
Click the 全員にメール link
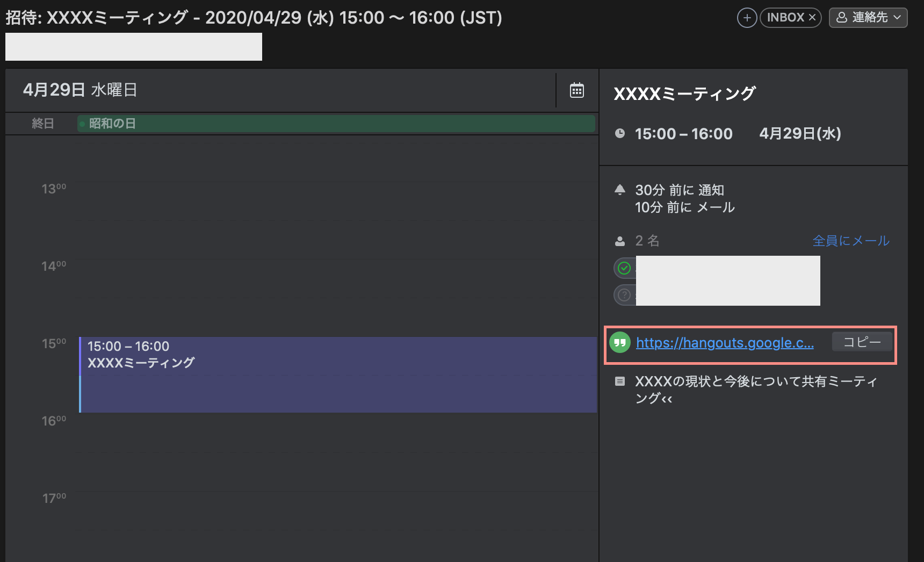(x=851, y=241)
